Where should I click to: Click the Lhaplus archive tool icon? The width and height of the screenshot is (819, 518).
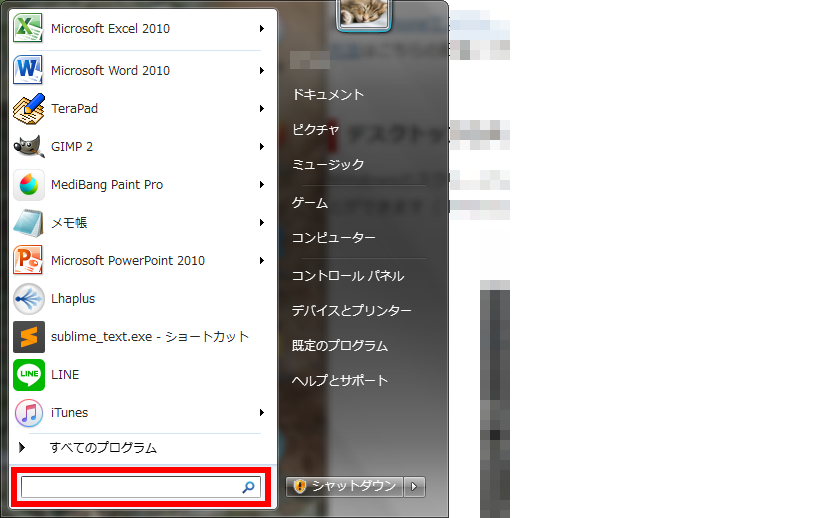(x=29, y=299)
